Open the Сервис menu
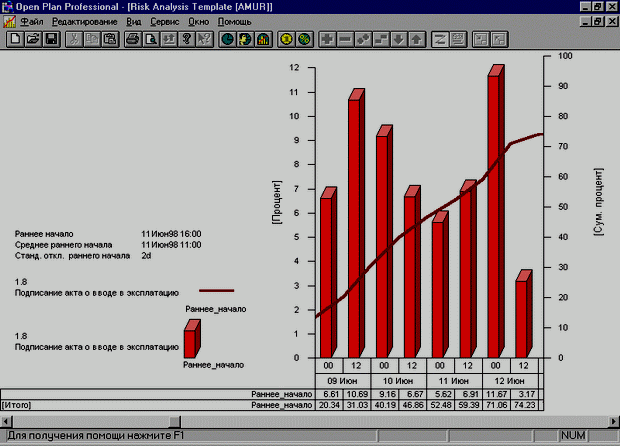620x446 pixels. [x=164, y=22]
